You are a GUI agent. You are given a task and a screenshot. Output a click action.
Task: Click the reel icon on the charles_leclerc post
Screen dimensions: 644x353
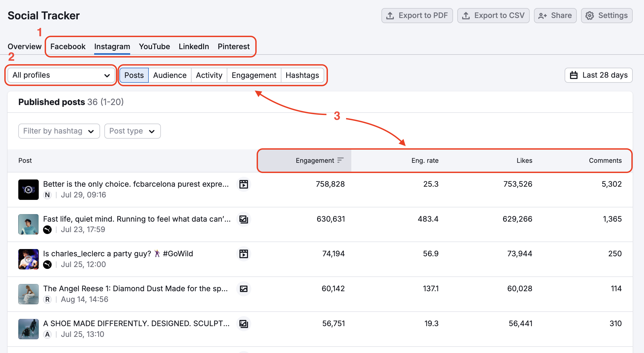click(243, 254)
